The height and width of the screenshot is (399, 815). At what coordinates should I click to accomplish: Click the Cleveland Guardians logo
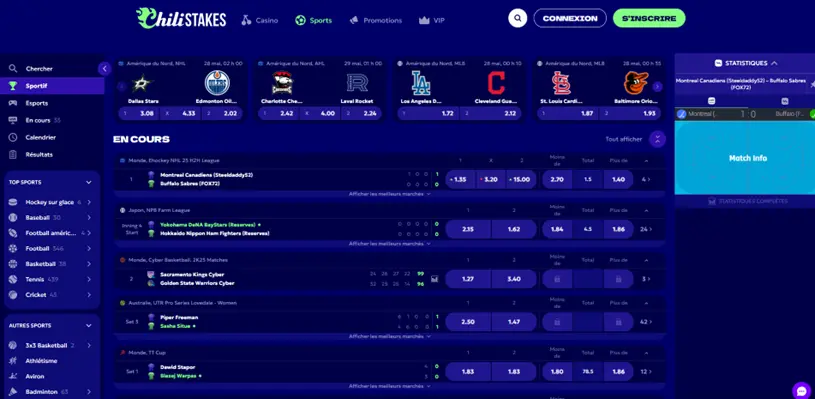point(496,83)
